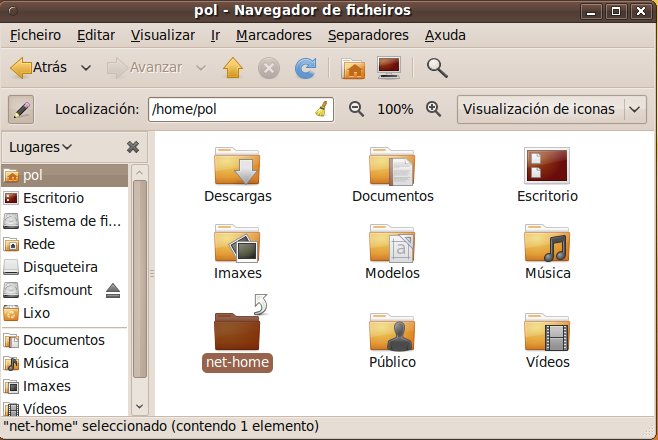Close the Lugares side pane

click(x=133, y=147)
